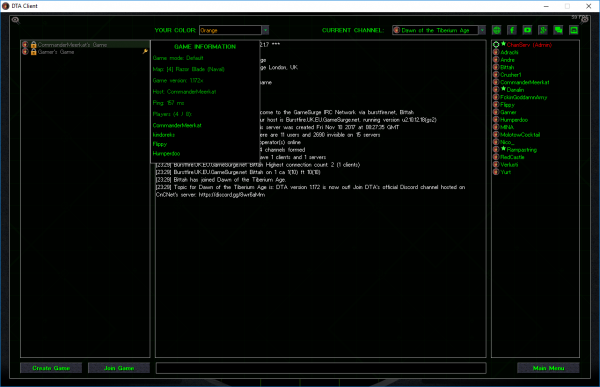Select ChanServ (Admin) in the user list
The width and height of the screenshot is (600, 387).
click(530, 45)
